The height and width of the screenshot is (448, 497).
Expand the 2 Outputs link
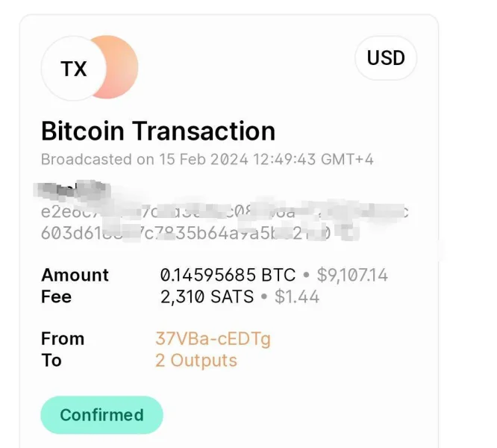tap(196, 361)
